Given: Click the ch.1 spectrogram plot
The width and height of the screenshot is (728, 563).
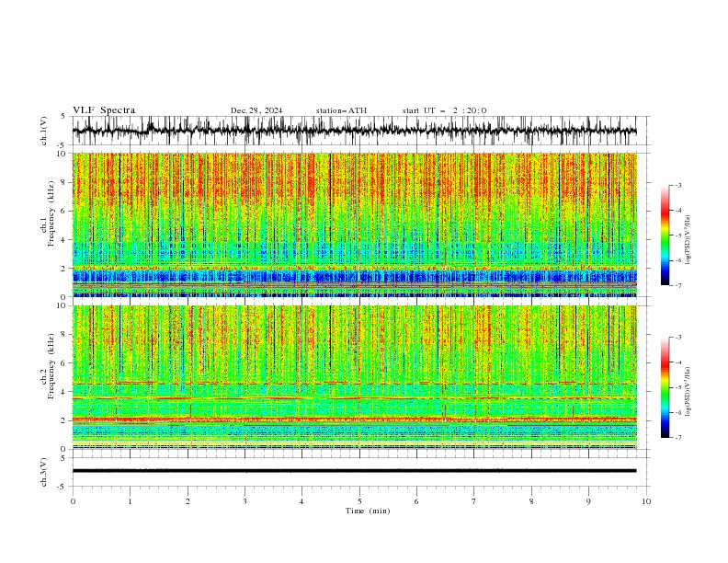Looking at the screenshot, I should pyautogui.click(x=355, y=224).
